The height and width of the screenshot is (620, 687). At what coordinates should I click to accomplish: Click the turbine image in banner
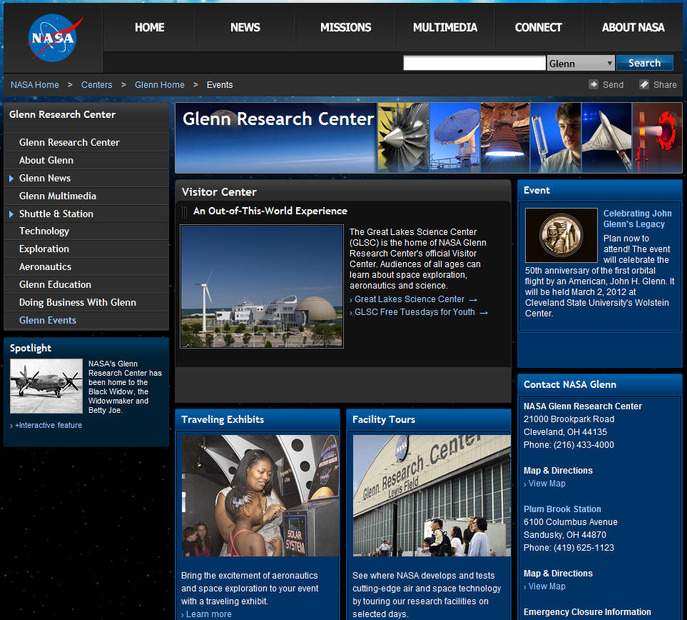[403, 138]
